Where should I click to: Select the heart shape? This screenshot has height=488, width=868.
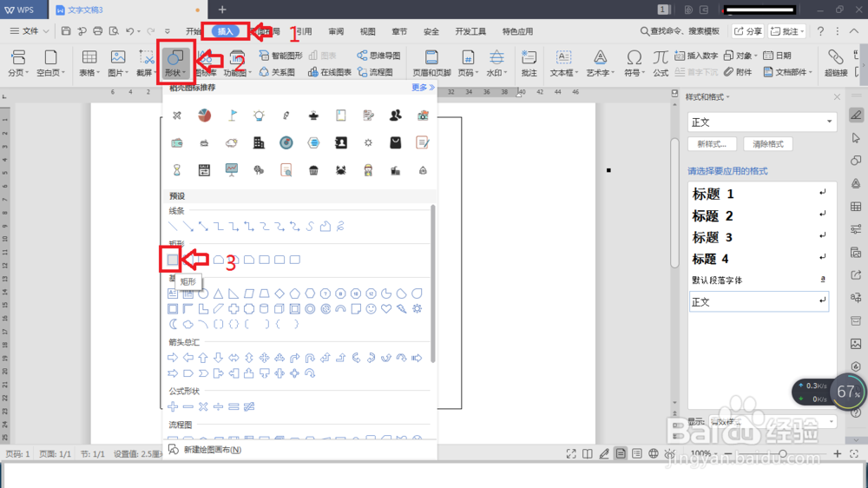pos(386,308)
